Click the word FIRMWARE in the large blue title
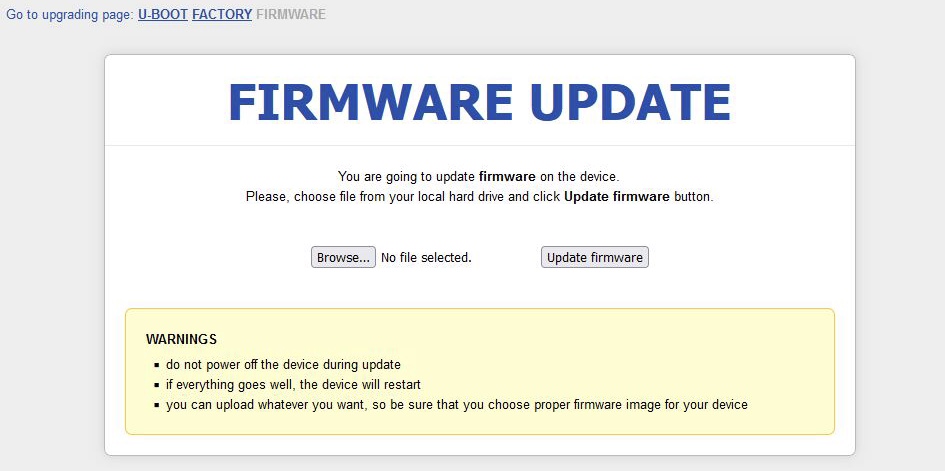The image size is (945, 471). (371, 102)
